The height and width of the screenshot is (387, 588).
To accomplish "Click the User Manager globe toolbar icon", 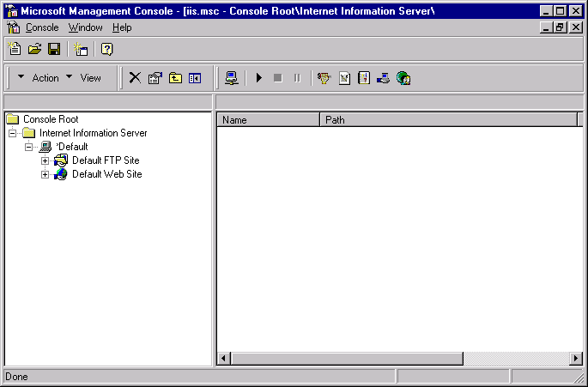I will pyautogui.click(x=403, y=77).
